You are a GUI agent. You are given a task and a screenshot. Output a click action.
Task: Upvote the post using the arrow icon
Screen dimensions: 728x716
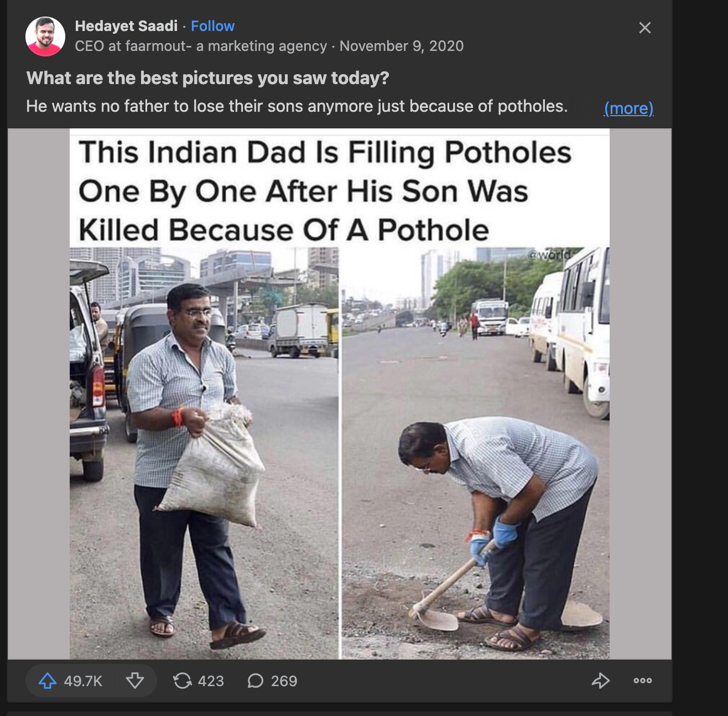(x=48, y=681)
